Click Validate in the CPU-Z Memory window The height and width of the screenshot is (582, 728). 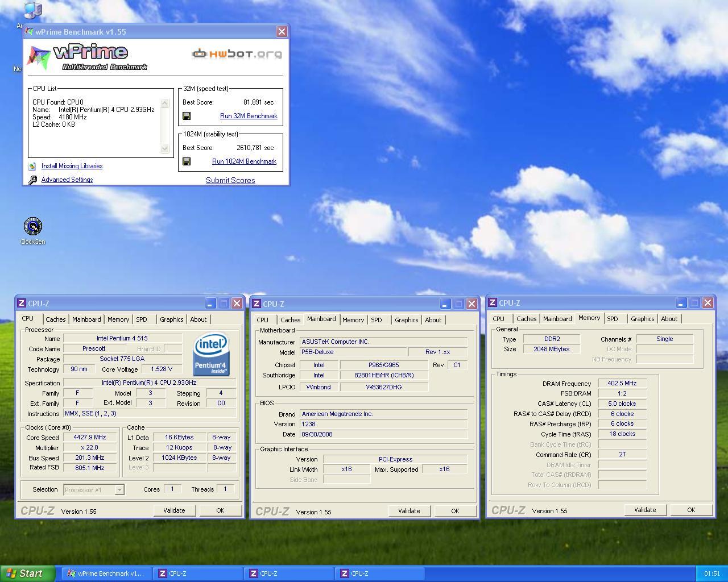[645, 510]
